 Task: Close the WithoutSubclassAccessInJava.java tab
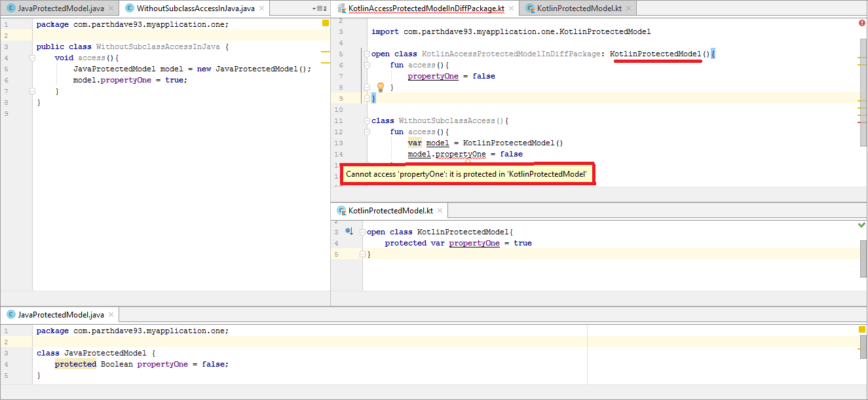[261, 9]
